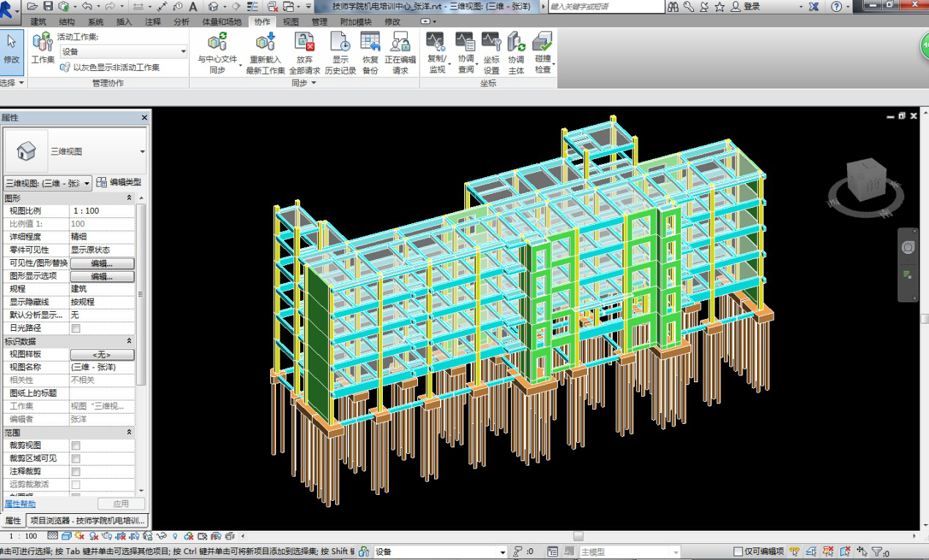Click the 与中心文件同步 sync icon
The width and height of the screenshot is (929, 560).
[x=217, y=42]
